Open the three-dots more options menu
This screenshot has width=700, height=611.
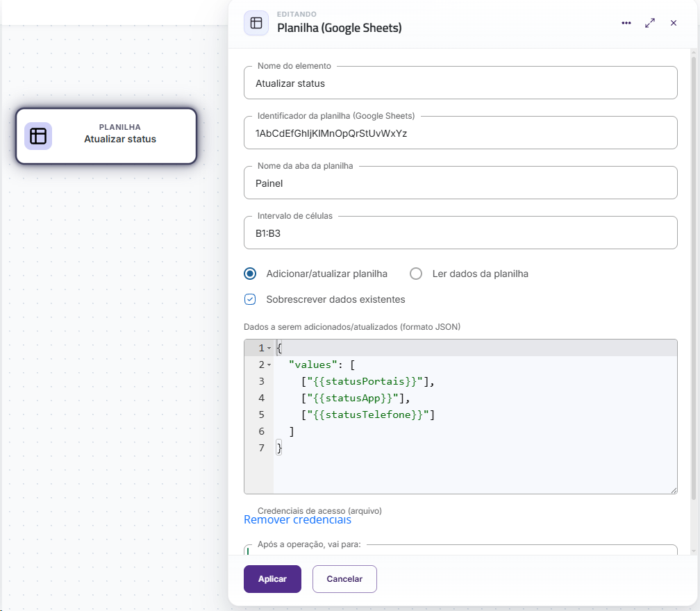coord(626,23)
